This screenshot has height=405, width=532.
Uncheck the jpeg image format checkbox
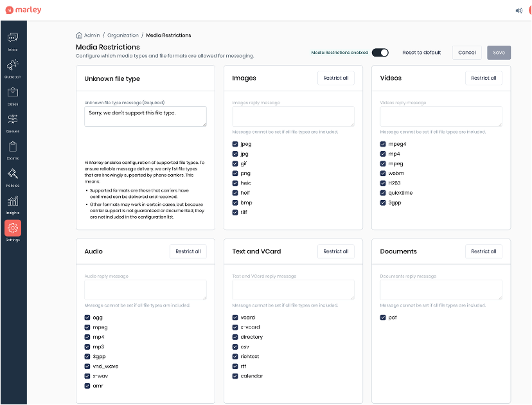tap(236, 145)
